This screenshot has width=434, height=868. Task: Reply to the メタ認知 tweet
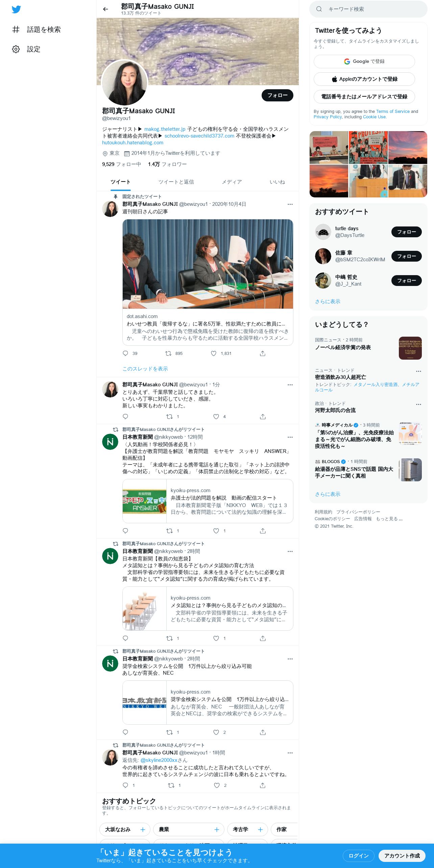click(125, 638)
